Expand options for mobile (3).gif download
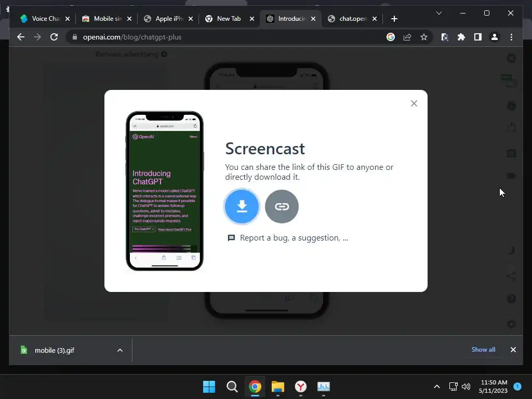532x399 pixels. [120, 350]
